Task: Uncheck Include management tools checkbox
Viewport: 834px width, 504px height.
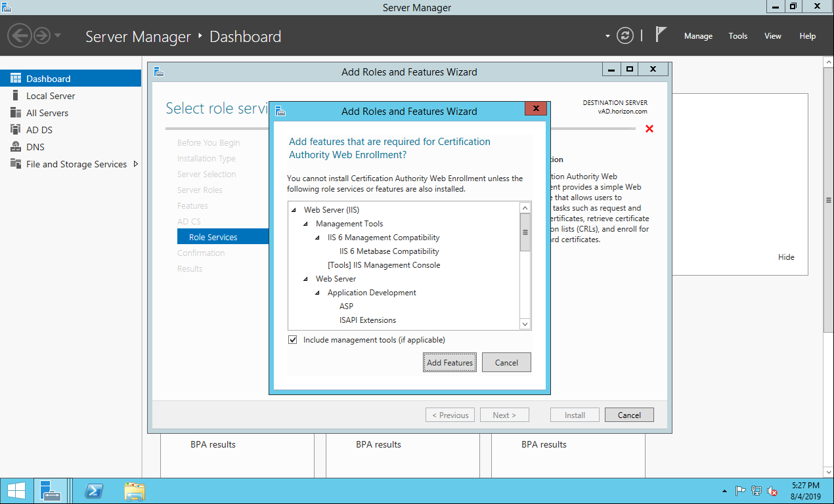Action: (293, 340)
